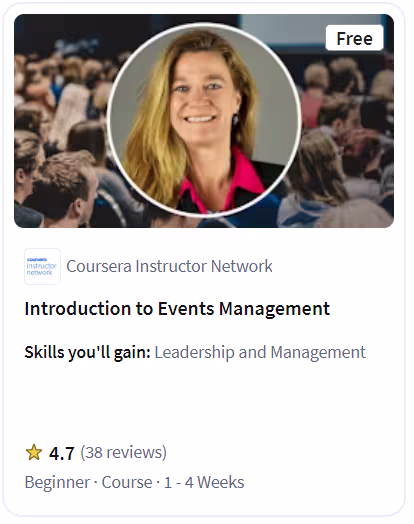The width and height of the screenshot is (414, 524).
Task: Click the Course type label
Action: 127,482
